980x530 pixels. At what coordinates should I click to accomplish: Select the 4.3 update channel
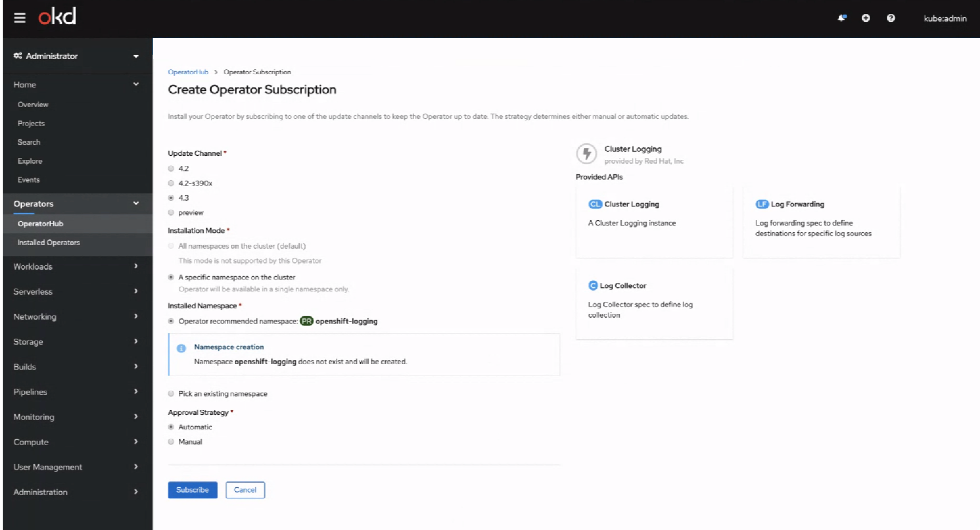[171, 198]
